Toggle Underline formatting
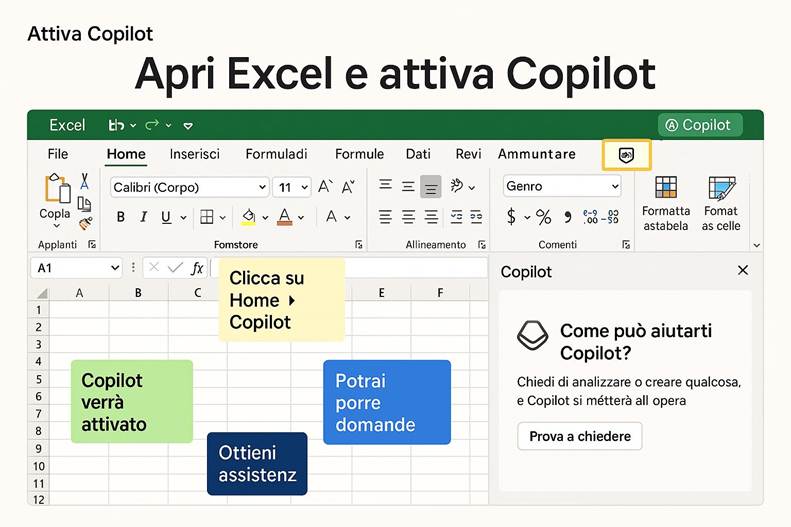This screenshot has width=791, height=527. click(165, 217)
